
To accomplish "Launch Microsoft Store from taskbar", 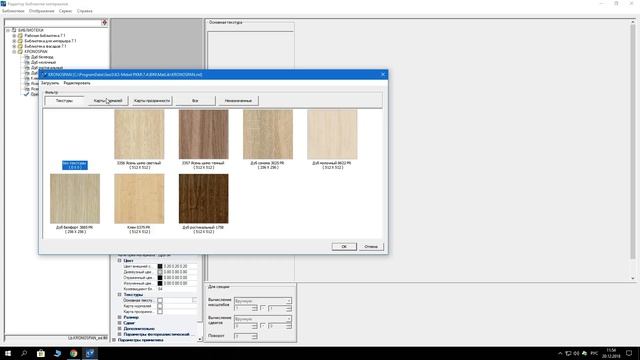I will (41, 353).
